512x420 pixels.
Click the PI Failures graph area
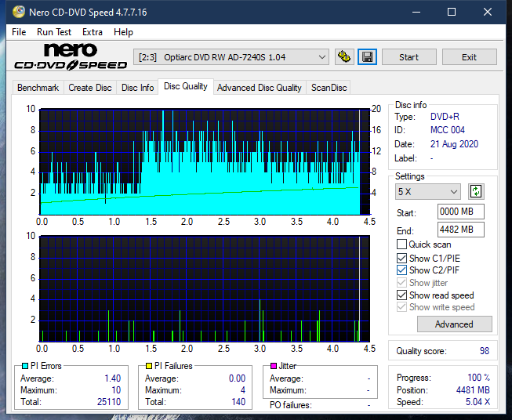[x=205, y=289]
